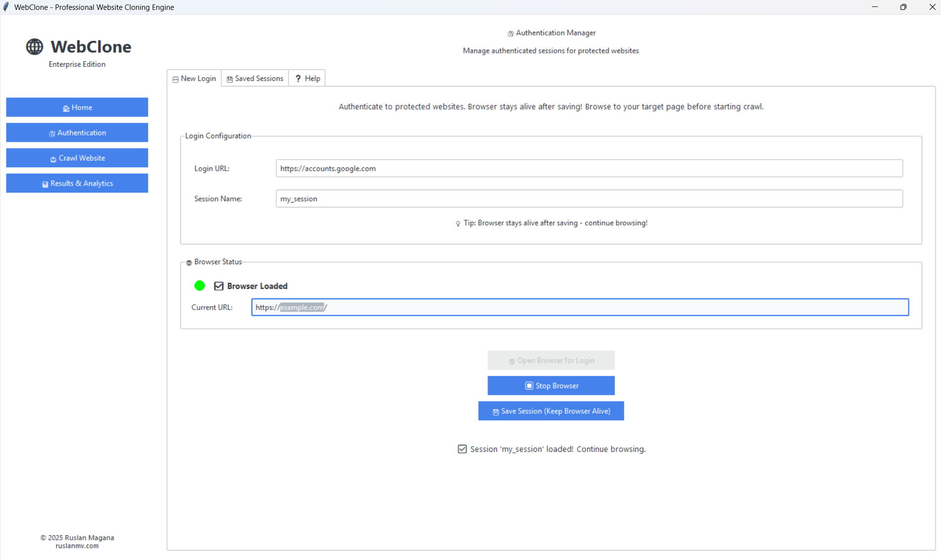Viewport: 941px width, 560px height.
Task: Switch to the Saved Sessions tab
Action: pyautogui.click(x=255, y=79)
